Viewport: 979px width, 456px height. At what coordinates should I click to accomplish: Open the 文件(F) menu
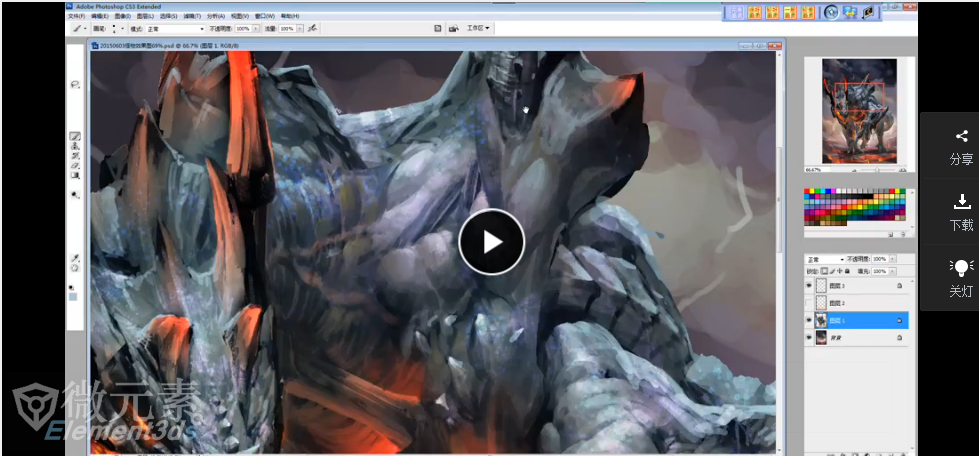coord(76,16)
